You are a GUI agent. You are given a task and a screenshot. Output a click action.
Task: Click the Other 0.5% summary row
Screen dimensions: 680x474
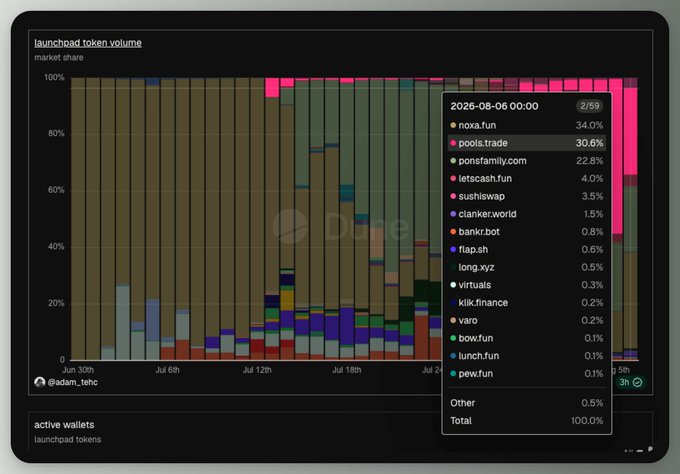pos(526,403)
